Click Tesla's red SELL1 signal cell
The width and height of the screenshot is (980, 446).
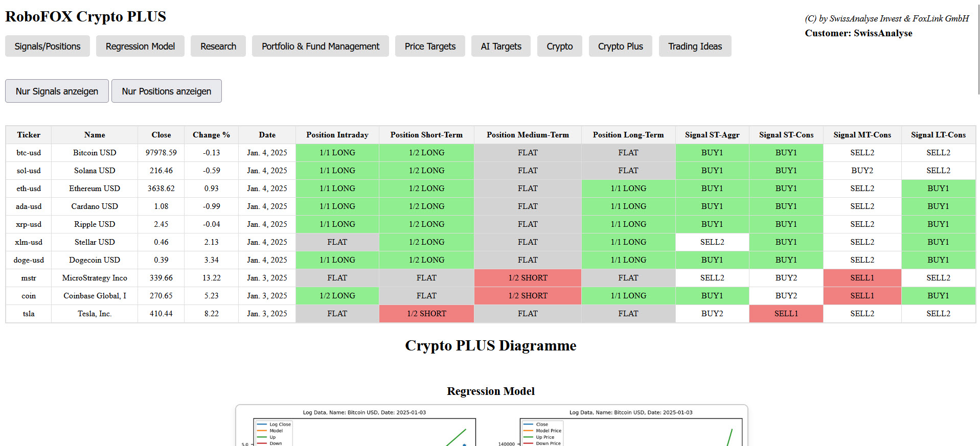(786, 314)
